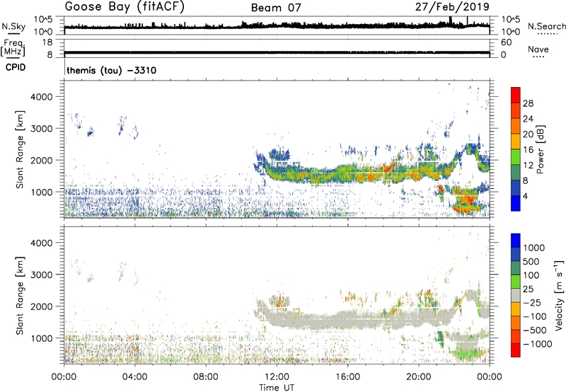Click the "16:00" time tick label
The width and height of the screenshot is (566, 392).
pos(347,377)
